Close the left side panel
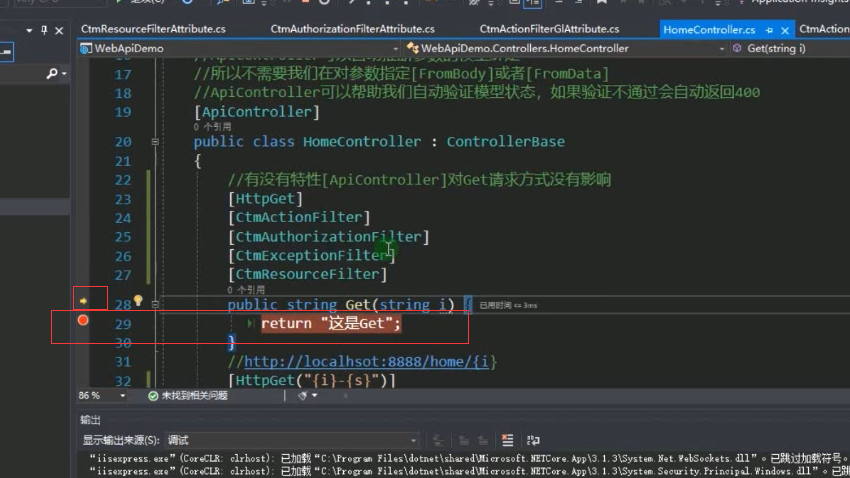The width and height of the screenshot is (850, 478). click(x=59, y=31)
